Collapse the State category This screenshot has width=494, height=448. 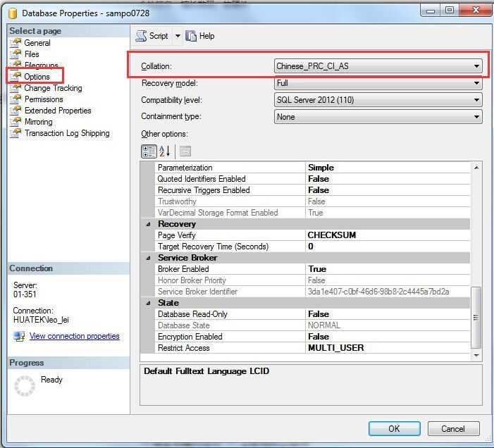coord(148,303)
